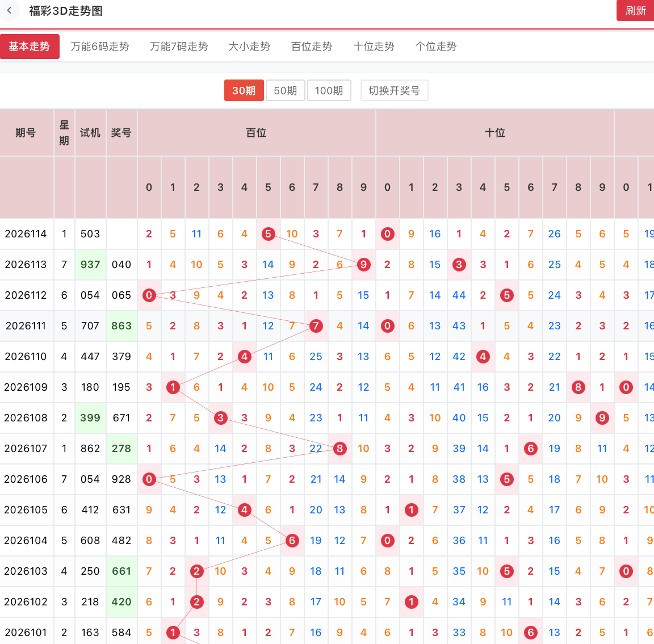Go back using the top-left arrow

click(x=9, y=11)
